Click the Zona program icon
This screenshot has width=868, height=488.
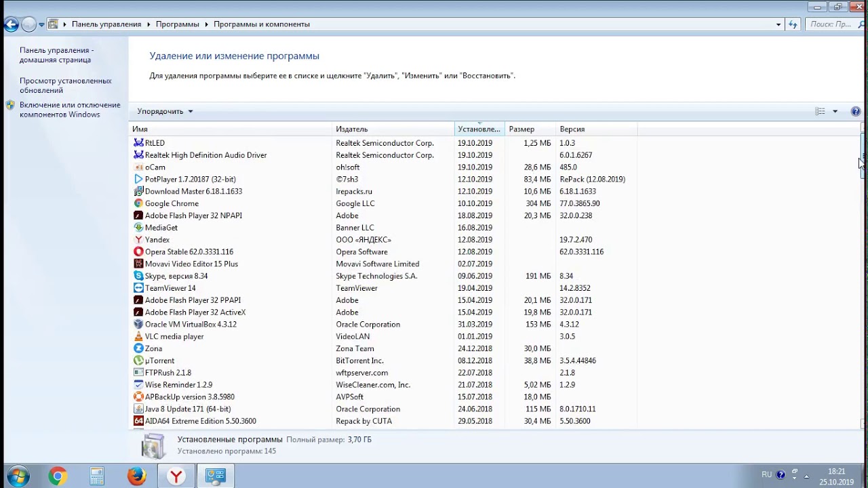click(x=138, y=348)
